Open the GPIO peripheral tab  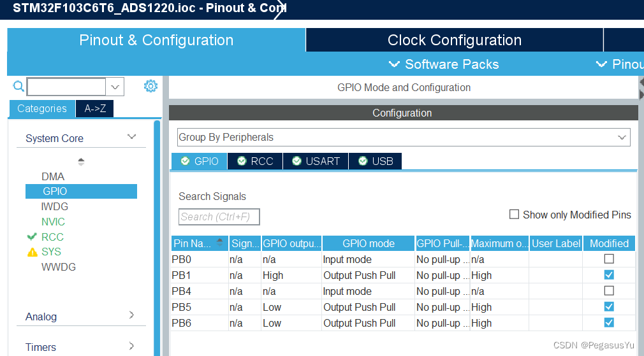click(x=199, y=161)
